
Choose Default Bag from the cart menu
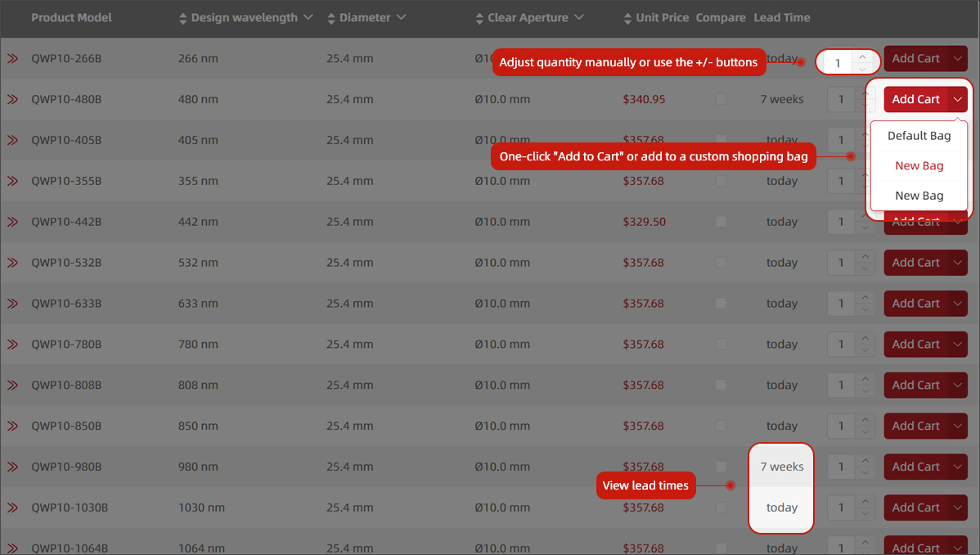pyautogui.click(x=919, y=136)
